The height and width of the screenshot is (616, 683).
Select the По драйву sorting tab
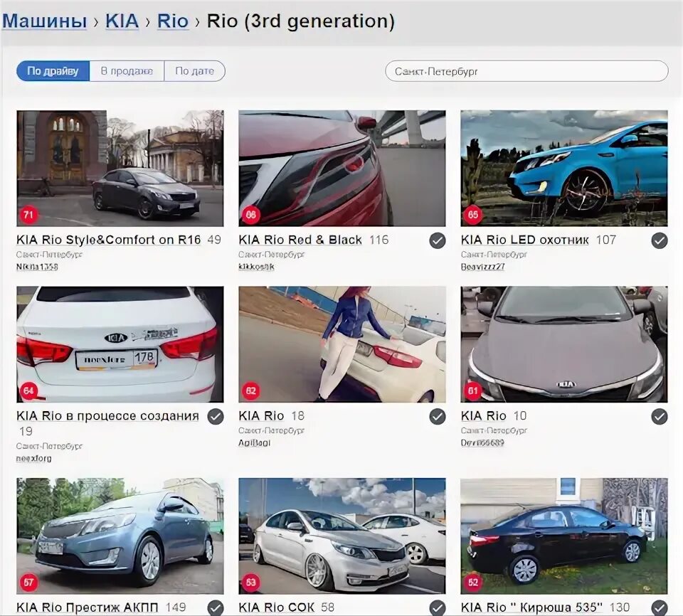click(53, 71)
